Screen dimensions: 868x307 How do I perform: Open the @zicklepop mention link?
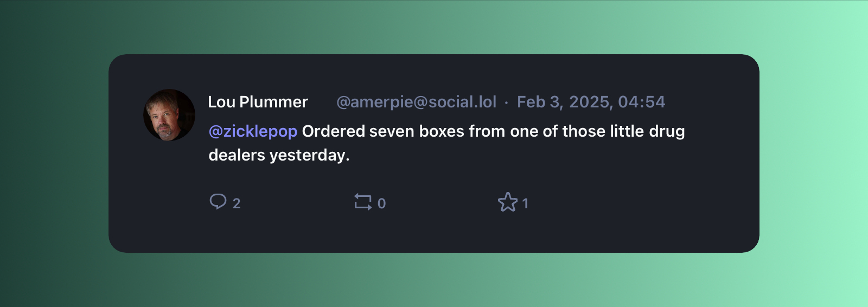coord(253,131)
